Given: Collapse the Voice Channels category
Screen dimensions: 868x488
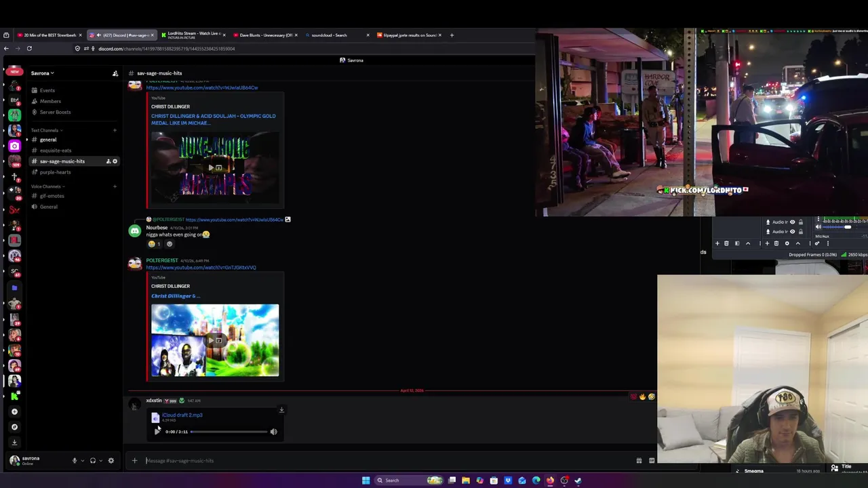Looking at the screenshot, I should (47, 186).
